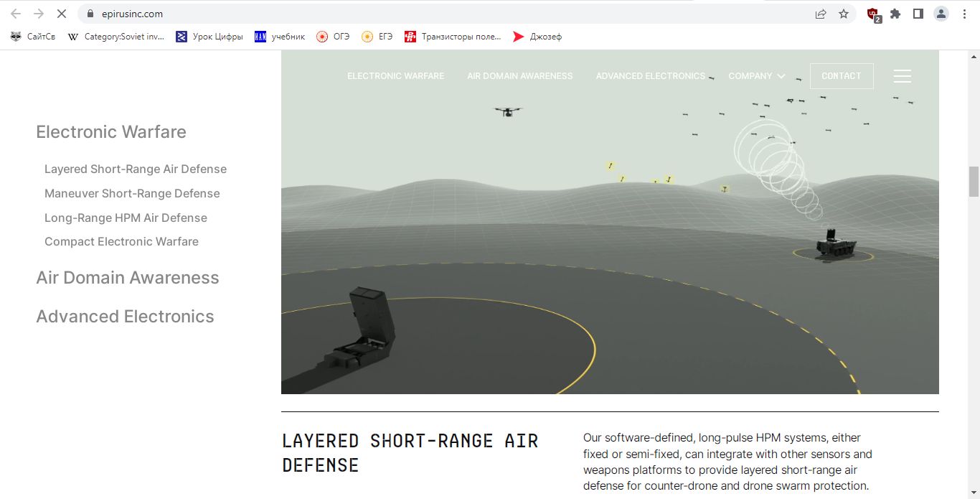
Task: Bookmark this page with the star icon
Action: point(844,14)
